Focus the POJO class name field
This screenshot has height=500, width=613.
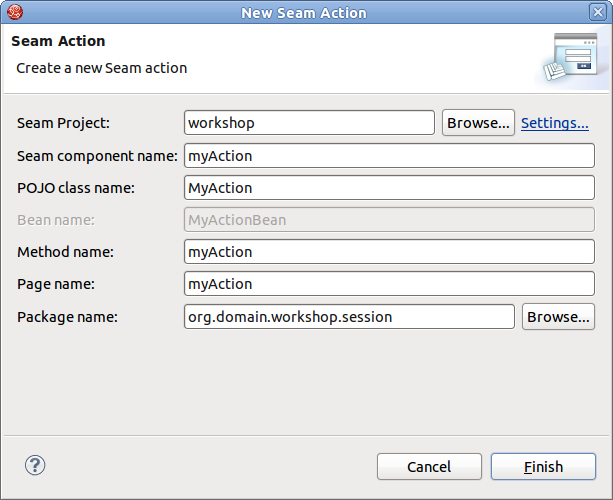(x=389, y=188)
